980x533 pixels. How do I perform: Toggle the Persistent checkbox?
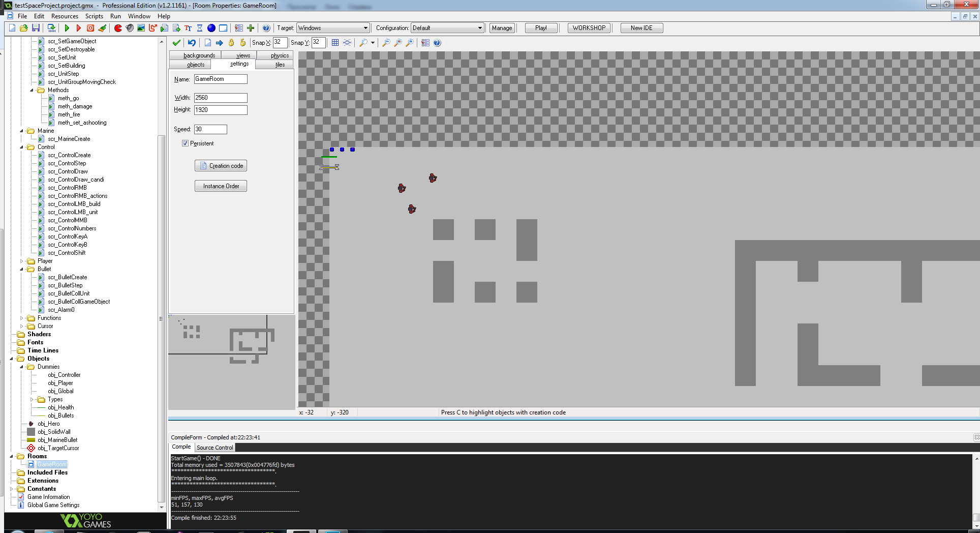[x=186, y=143]
